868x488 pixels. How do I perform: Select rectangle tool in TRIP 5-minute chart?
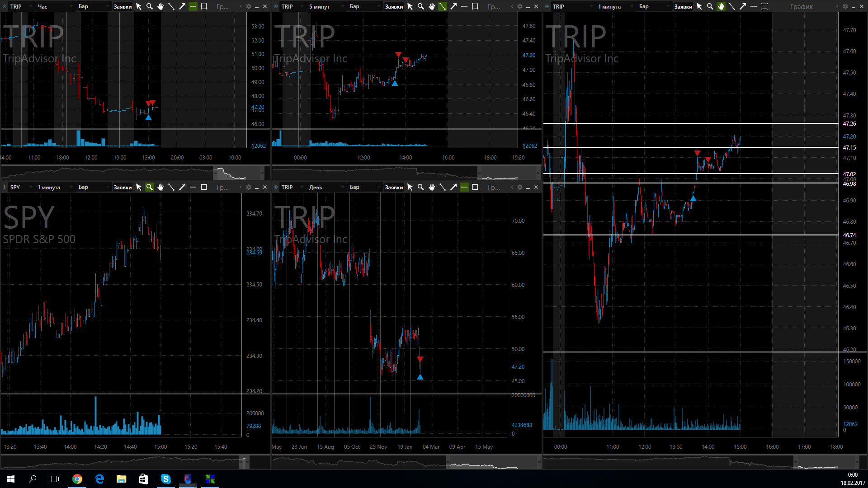pos(475,6)
